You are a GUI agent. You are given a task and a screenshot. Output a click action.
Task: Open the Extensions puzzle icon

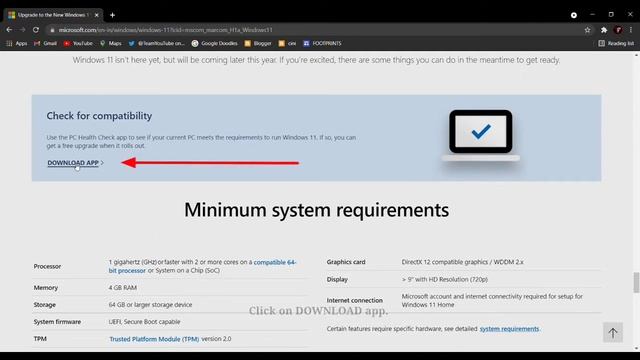[x=604, y=30]
